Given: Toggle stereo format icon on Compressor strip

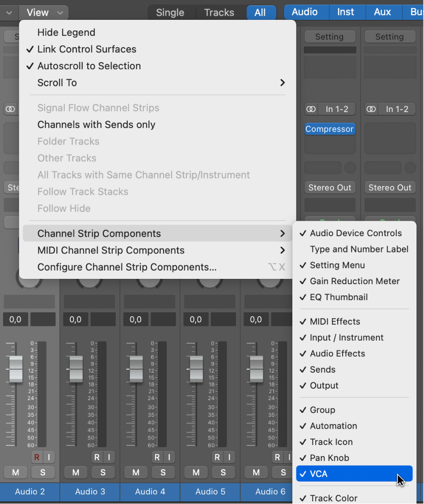Looking at the screenshot, I should tap(311, 109).
